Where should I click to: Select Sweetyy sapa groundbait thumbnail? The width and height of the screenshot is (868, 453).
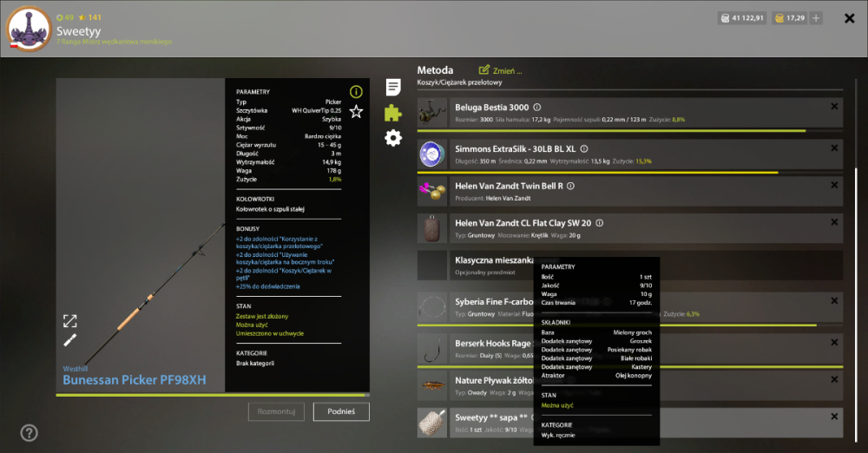pyautogui.click(x=431, y=423)
